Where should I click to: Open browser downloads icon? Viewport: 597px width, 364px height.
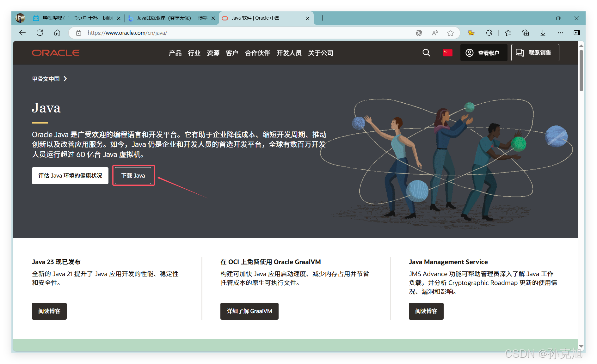pyautogui.click(x=543, y=33)
